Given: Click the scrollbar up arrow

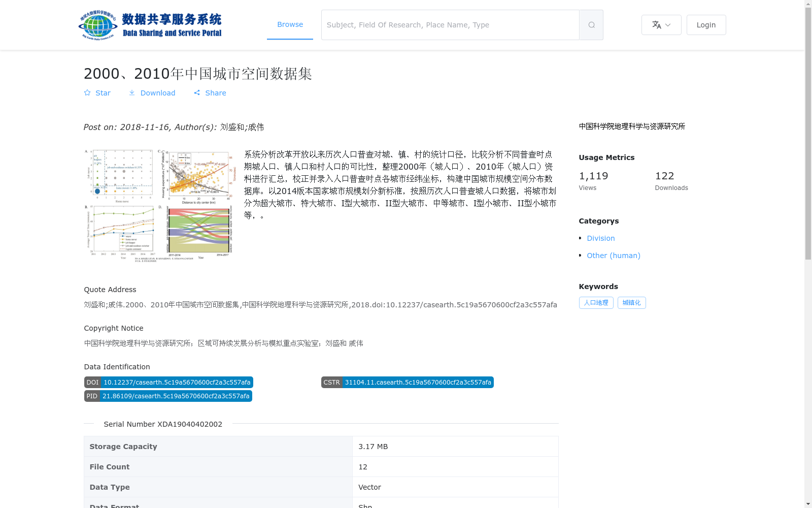Looking at the screenshot, I should 808,4.
